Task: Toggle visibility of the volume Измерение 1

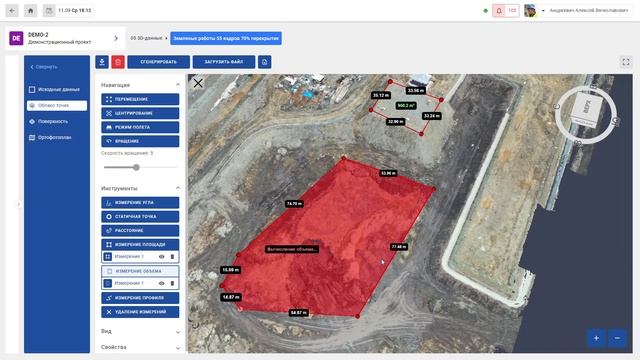Action: pos(162,283)
